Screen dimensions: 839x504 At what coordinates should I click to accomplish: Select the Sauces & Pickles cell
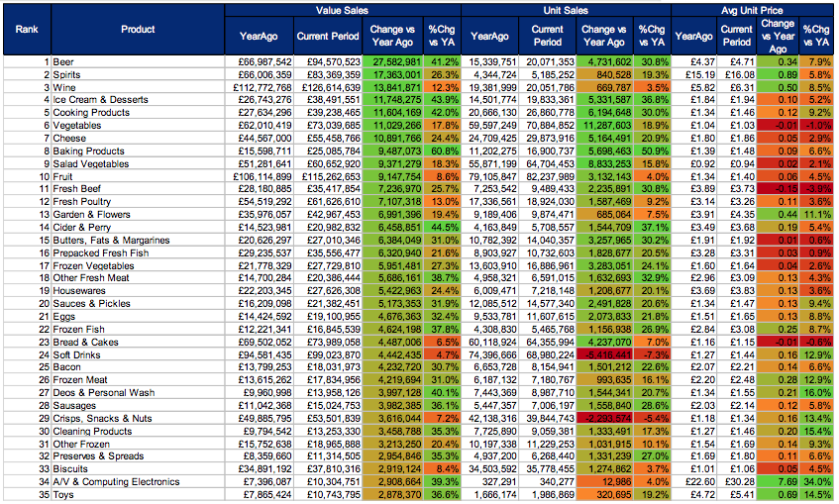[138, 303]
